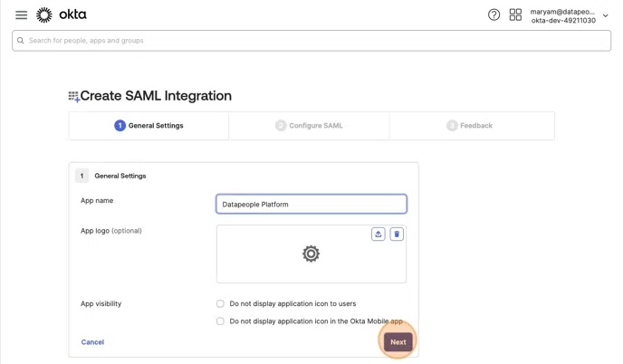Click the upload logo icon

tap(379, 235)
